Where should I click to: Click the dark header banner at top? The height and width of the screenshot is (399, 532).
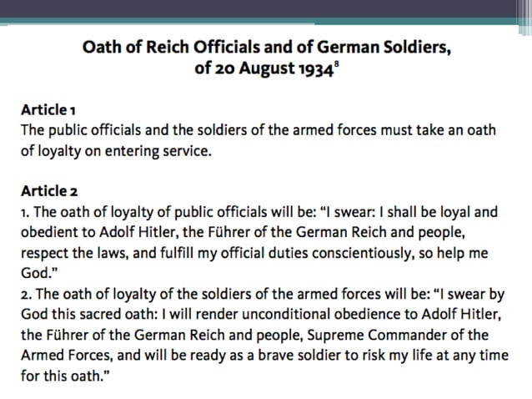(258, 9)
